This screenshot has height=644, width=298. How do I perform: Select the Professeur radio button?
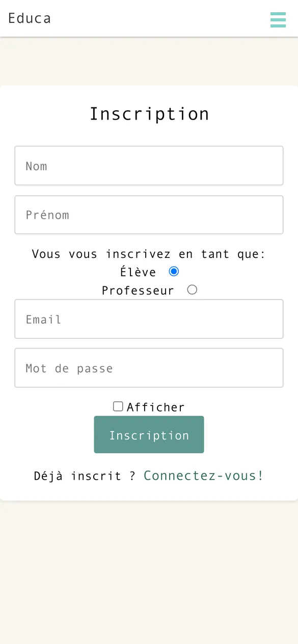pyautogui.click(x=192, y=289)
